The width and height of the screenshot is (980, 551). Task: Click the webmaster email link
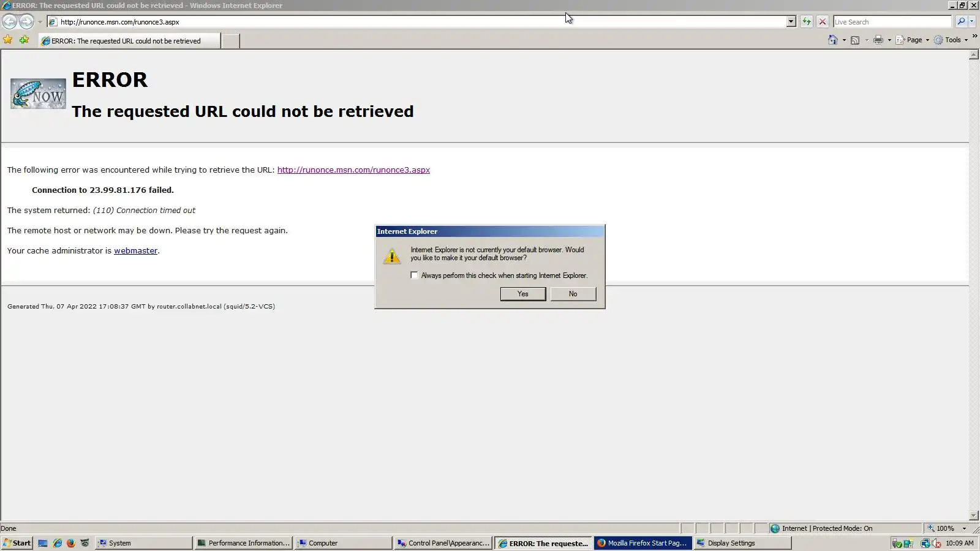135,251
